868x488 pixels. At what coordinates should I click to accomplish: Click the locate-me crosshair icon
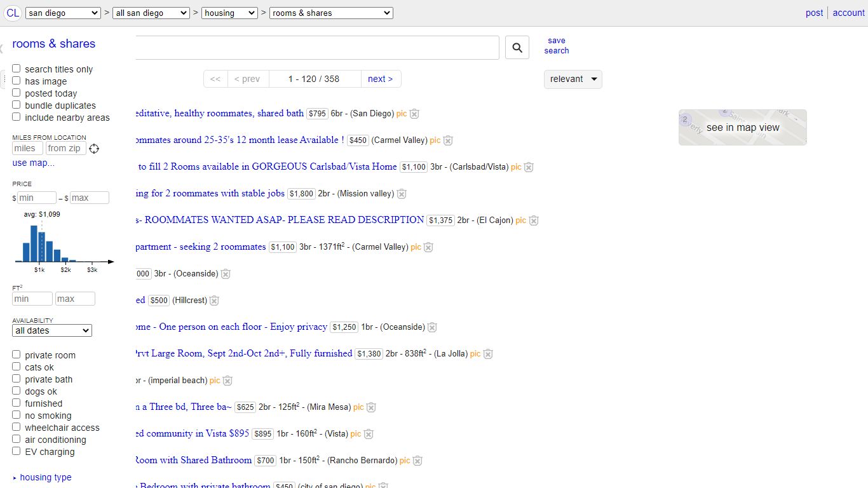(x=94, y=149)
